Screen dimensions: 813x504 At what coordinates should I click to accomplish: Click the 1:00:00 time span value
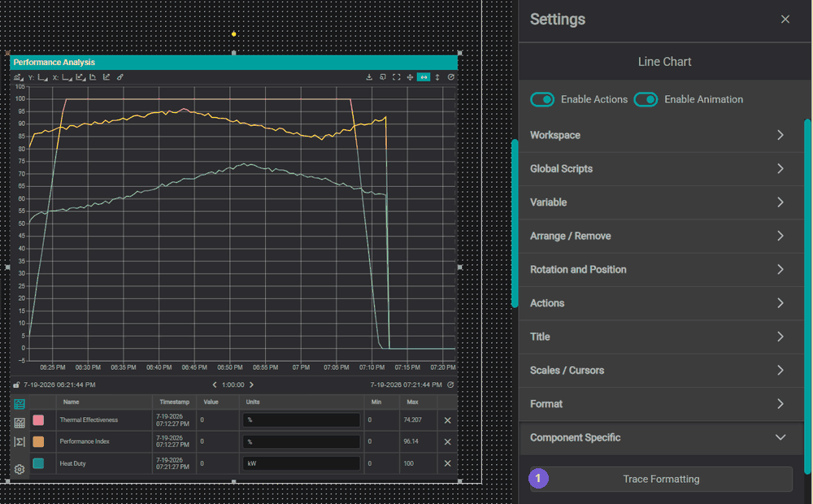coord(233,385)
